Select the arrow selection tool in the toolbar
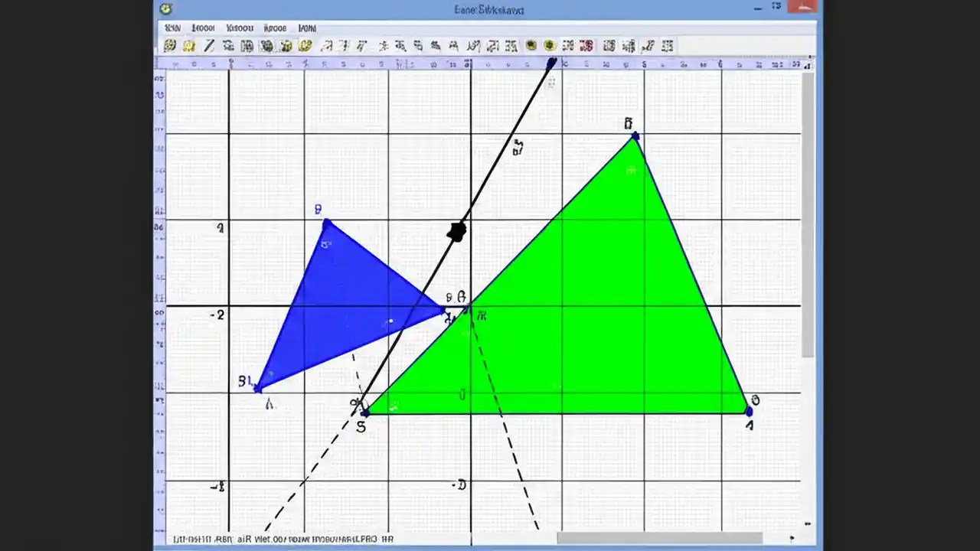 pos(170,46)
